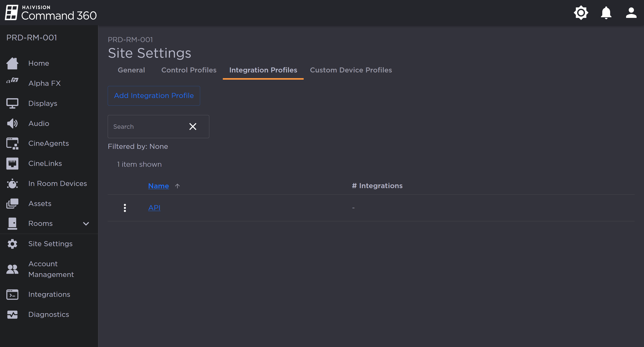
Task: Open the Home page from the sidebar
Action: tap(38, 63)
